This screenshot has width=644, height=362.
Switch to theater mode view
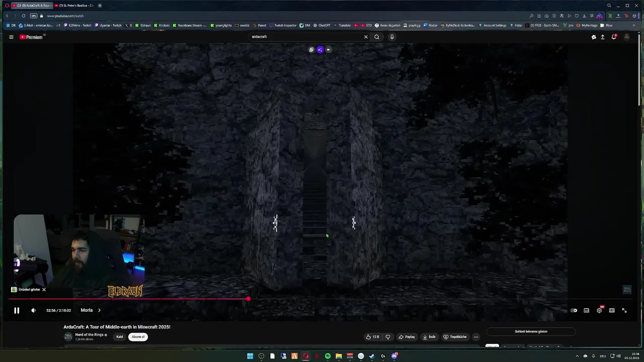pyautogui.click(x=612, y=311)
